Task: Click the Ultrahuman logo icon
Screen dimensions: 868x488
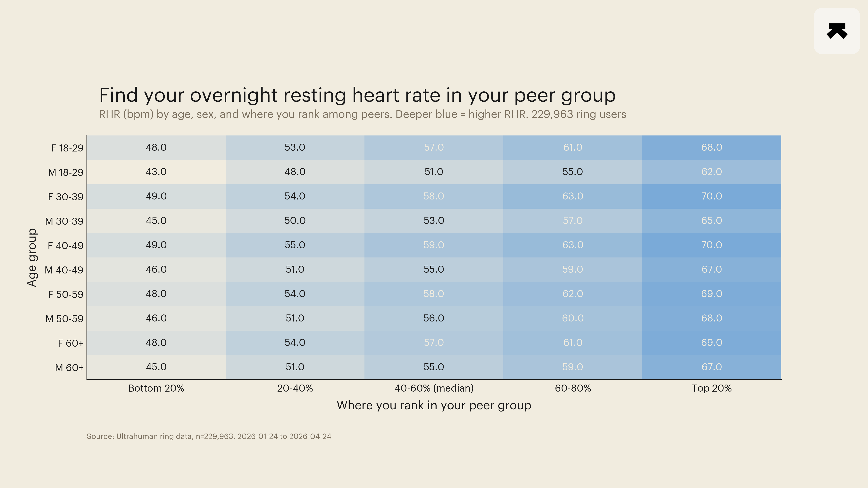Action: pyautogui.click(x=837, y=31)
